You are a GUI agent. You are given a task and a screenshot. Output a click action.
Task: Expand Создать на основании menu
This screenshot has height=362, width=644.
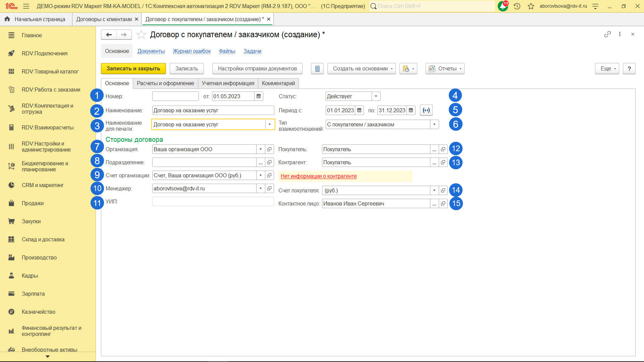362,69
